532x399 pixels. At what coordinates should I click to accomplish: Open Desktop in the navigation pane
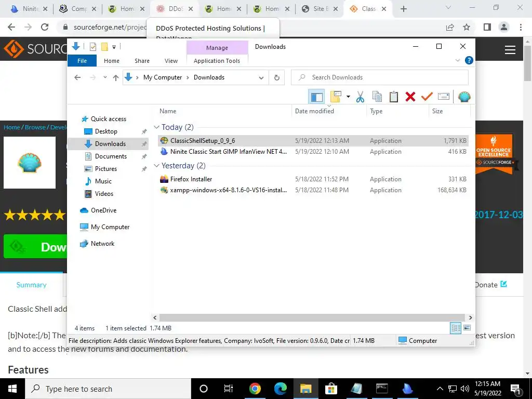click(x=106, y=131)
